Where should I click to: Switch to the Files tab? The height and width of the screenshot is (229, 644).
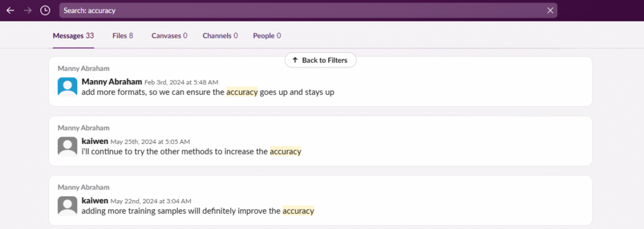123,36
